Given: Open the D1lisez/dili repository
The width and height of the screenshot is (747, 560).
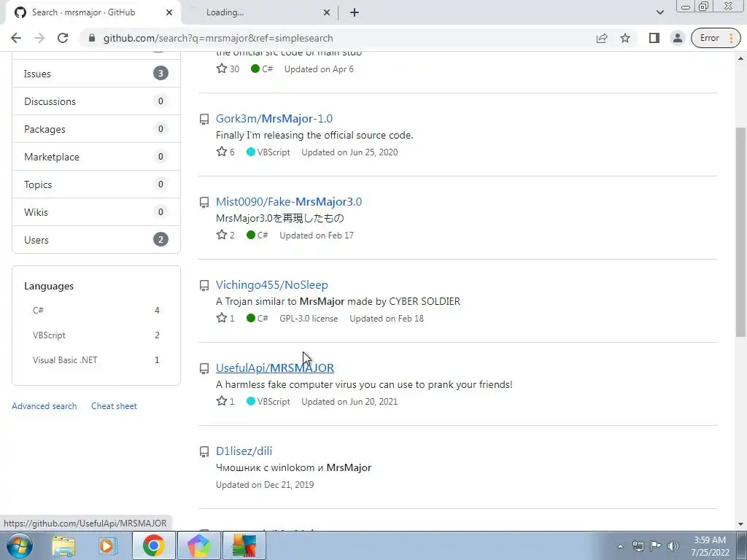Looking at the screenshot, I should 244,451.
